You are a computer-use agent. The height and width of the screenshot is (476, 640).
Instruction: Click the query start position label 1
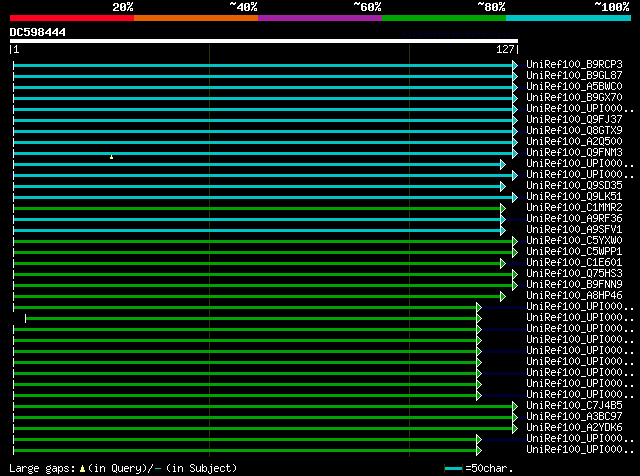coord(16,49)
